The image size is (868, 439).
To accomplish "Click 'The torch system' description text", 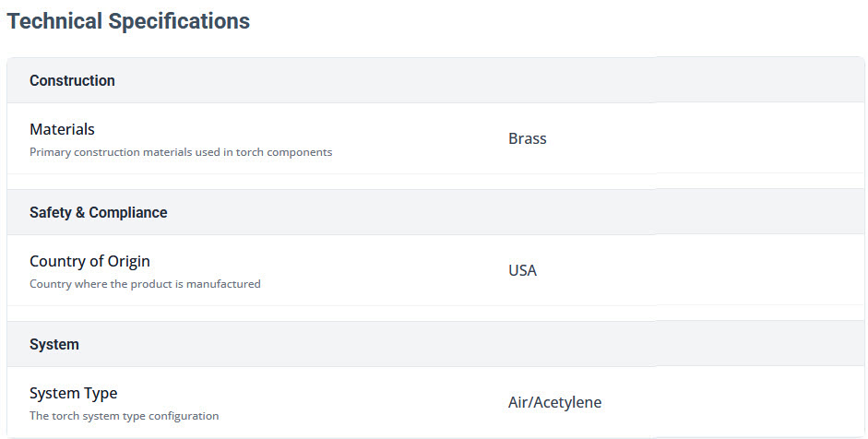I will [x=73, y=416].
